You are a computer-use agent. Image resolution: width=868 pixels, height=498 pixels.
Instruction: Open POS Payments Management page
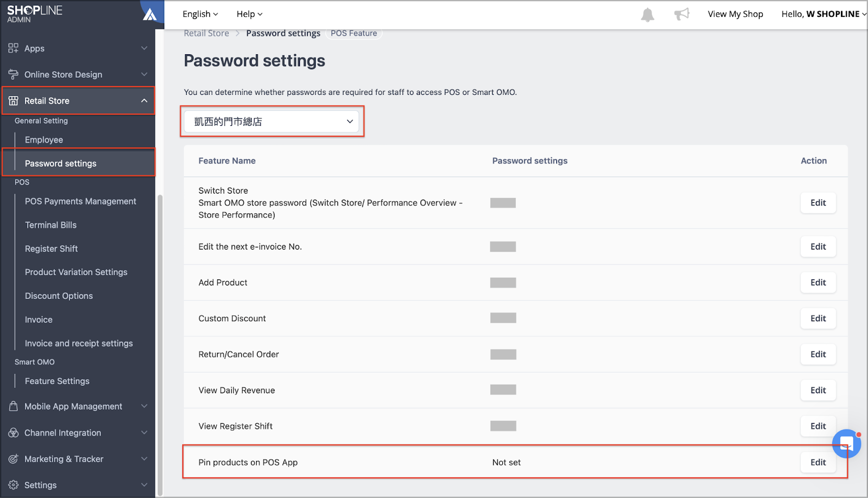tap(80, 201)
